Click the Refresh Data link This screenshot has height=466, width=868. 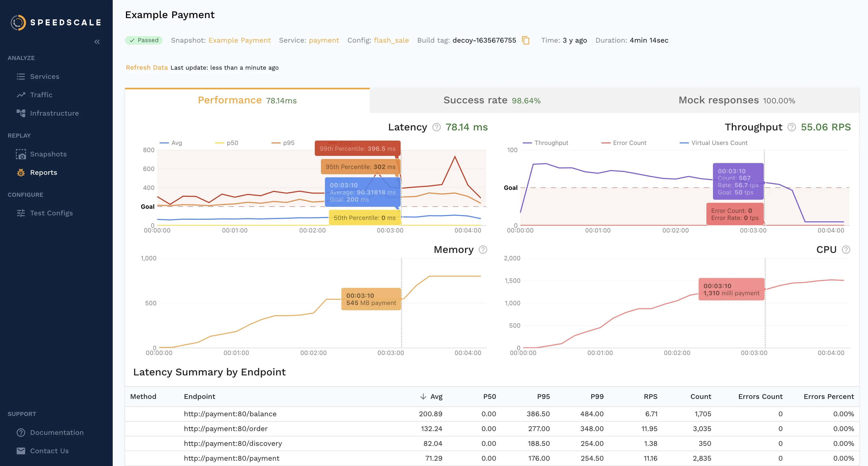pyautogui.click(x=147, y=67)
